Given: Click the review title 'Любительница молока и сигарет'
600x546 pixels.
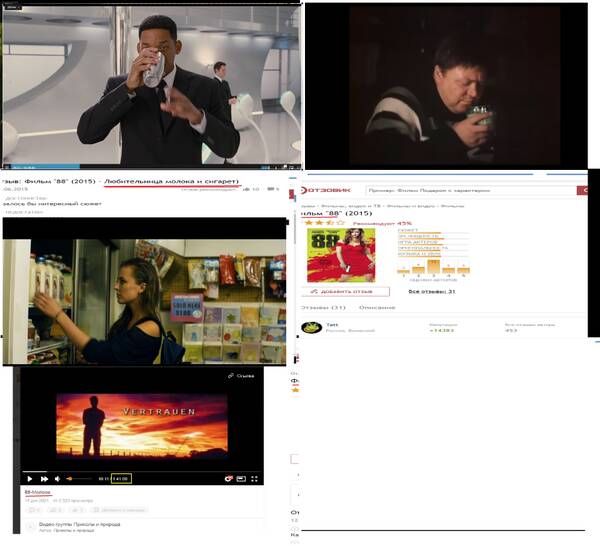Looking at the screenshot, I should pyautogui.click(x=171, y=181).
